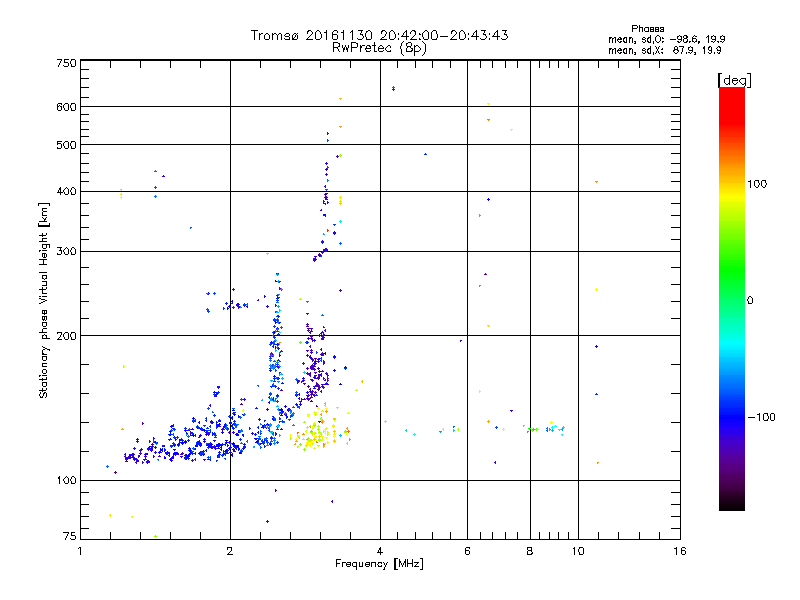Click the y-axis tick label "750"
This screenshot has height=600, width=800.
point(66,63)
